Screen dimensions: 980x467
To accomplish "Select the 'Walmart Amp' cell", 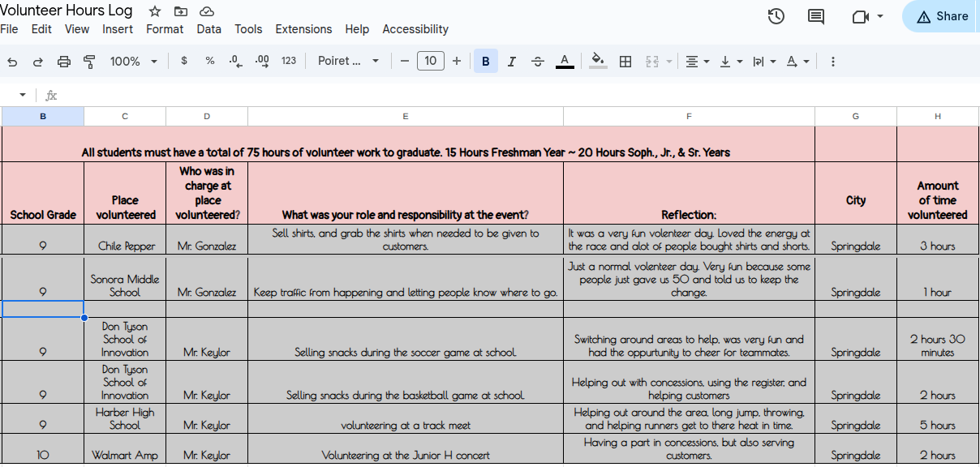I will click(125, 449).
